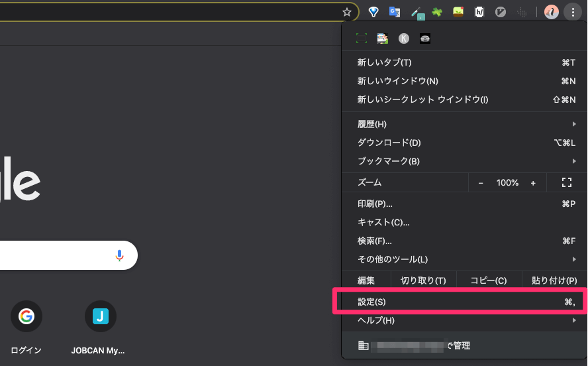Click the black-and-white helmet extension in menu
588x366 pixels.
point(425,38)
